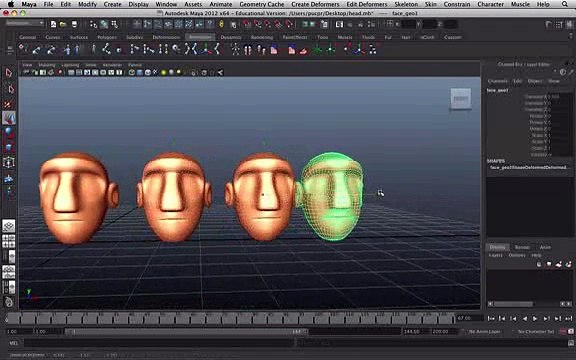Click the Play backwards button
Screen dimensions: 576x360
click(x=525, y=318)
